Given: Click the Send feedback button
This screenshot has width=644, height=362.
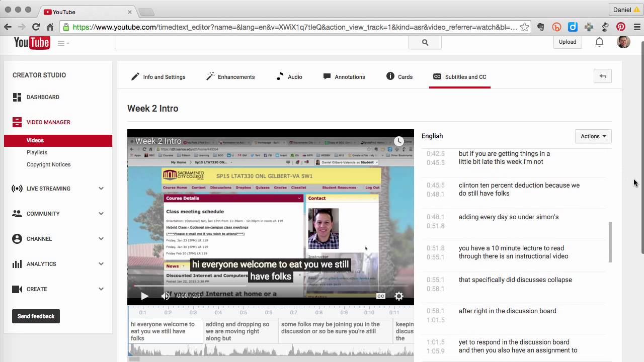Looking at the screenshot, I should point(36,316).
